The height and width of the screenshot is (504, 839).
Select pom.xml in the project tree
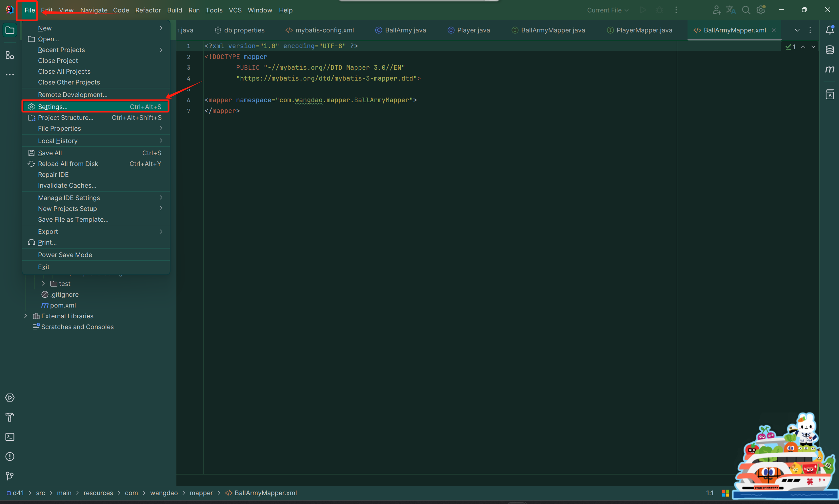click(x=63, y=305)
